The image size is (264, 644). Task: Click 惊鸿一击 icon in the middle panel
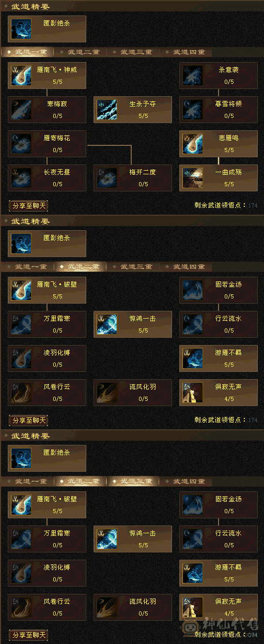107,324
